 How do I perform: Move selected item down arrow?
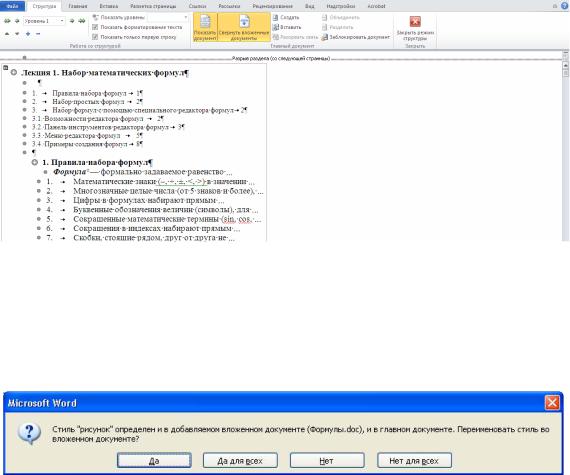click(17, 34)
